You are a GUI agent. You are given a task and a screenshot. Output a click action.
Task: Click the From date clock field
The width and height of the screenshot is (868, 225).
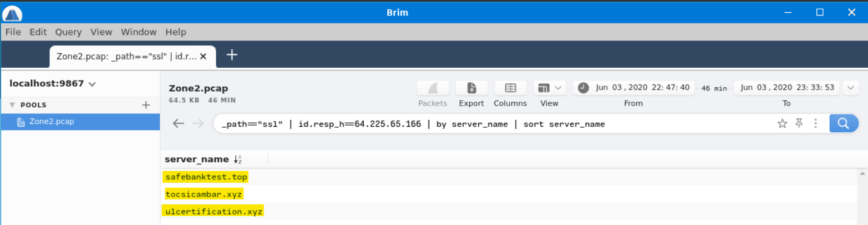tap(633, 88)
